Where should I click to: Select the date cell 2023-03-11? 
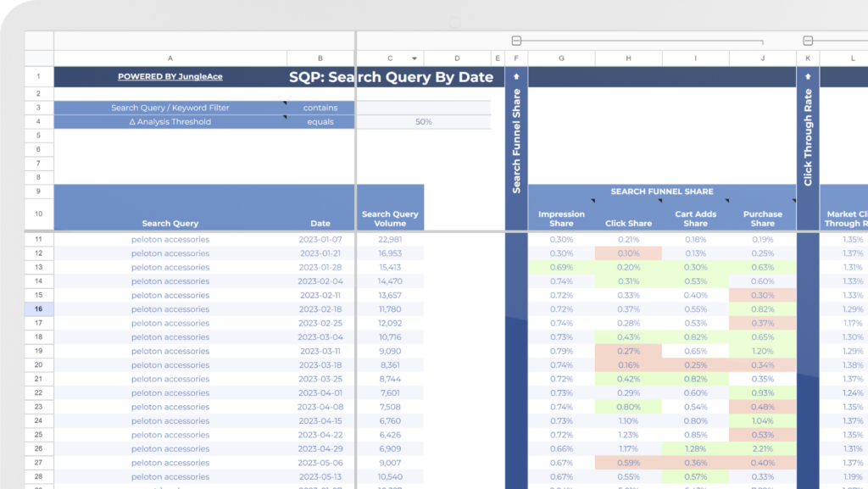pos(320,351)
